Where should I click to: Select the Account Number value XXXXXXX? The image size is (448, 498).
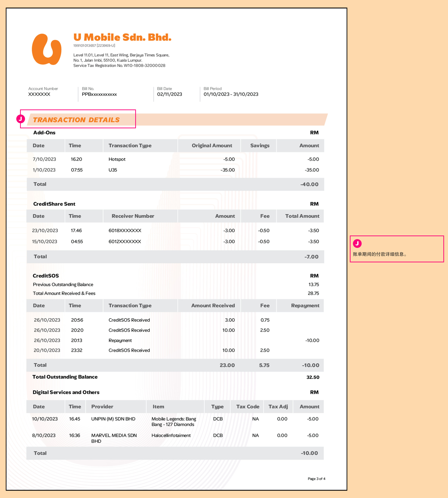click(x=39, y=94)
